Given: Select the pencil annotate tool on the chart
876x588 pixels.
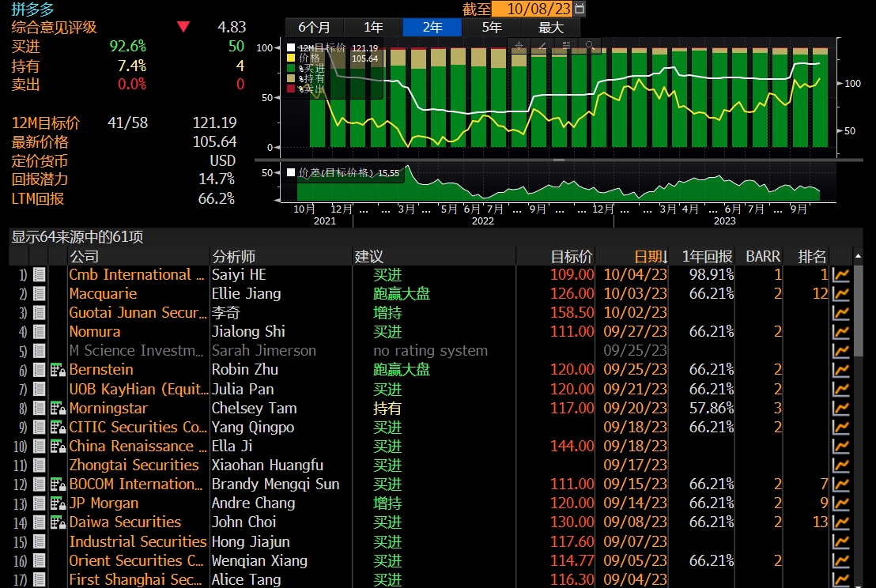Looking at the screenshot, I should [x=542, y=45].
